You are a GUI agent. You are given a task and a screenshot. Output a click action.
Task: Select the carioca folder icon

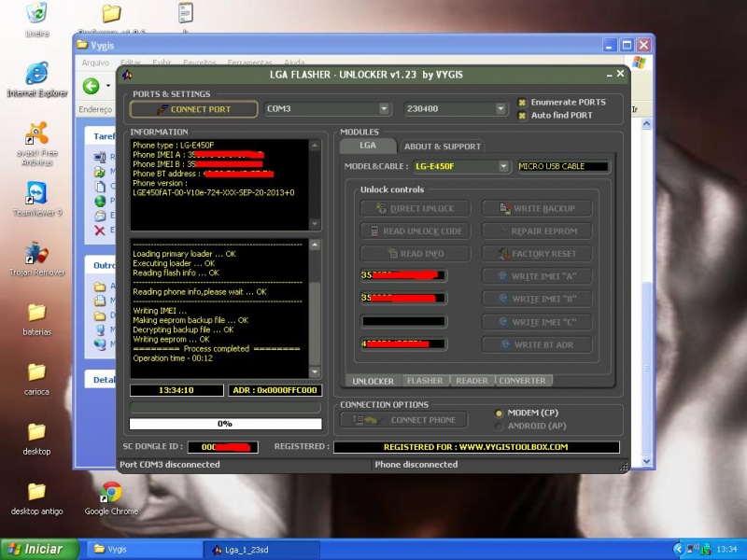click(x=36, y=379)
